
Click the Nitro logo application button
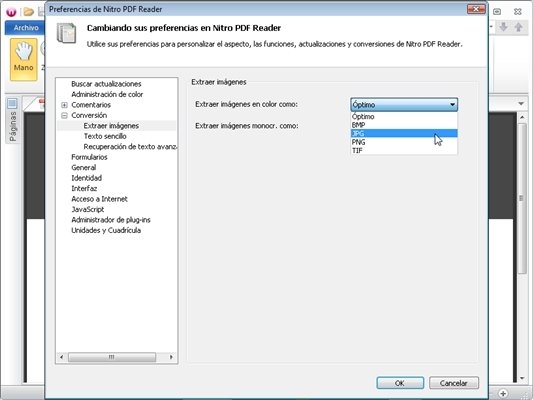pyautogui.click(x=11, y=12)
